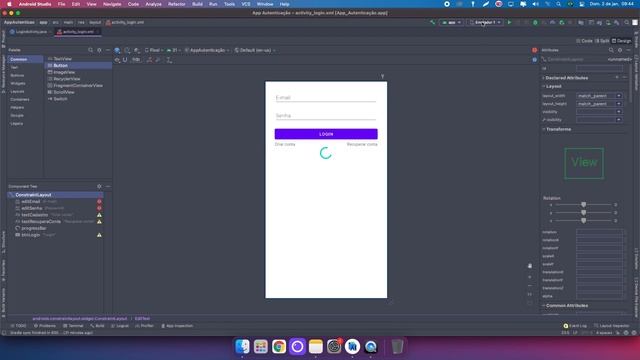Open Default (en-us) locale dropdown

[x=254, y=50]
